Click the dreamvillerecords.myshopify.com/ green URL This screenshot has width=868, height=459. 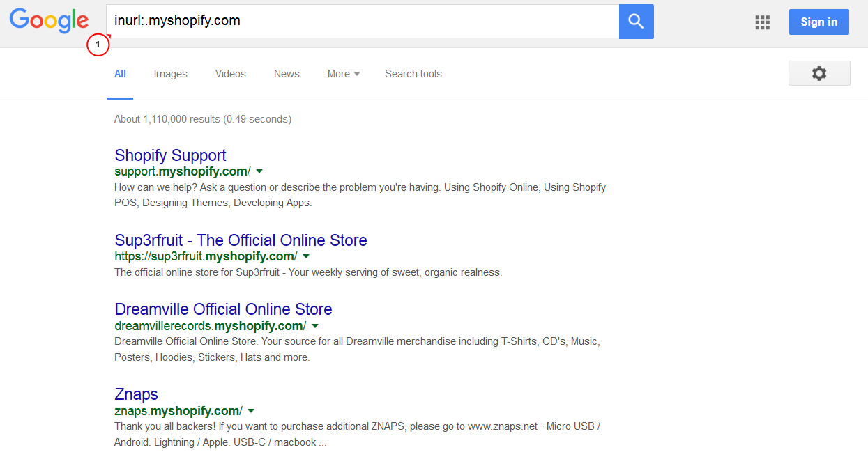click(x=211, y=326)
